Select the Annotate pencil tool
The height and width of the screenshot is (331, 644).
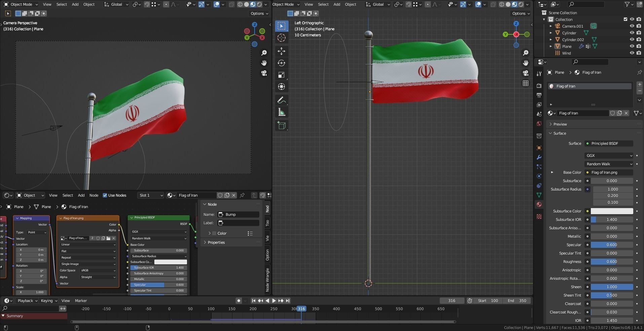[x=281, y=100]
